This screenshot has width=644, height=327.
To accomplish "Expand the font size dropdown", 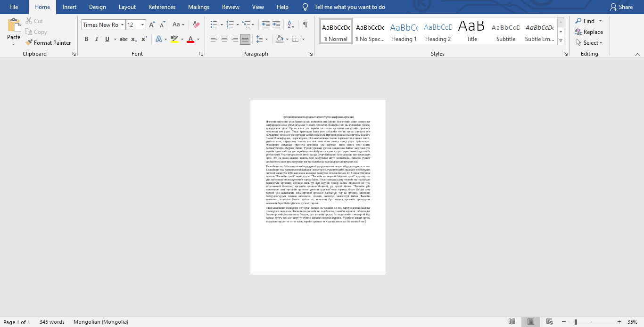I will tap(142, 25).
